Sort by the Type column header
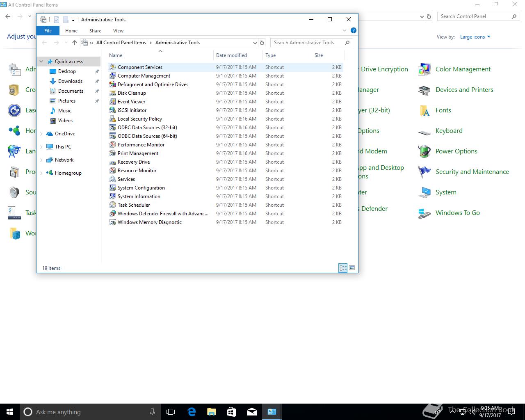 (287, 55)
